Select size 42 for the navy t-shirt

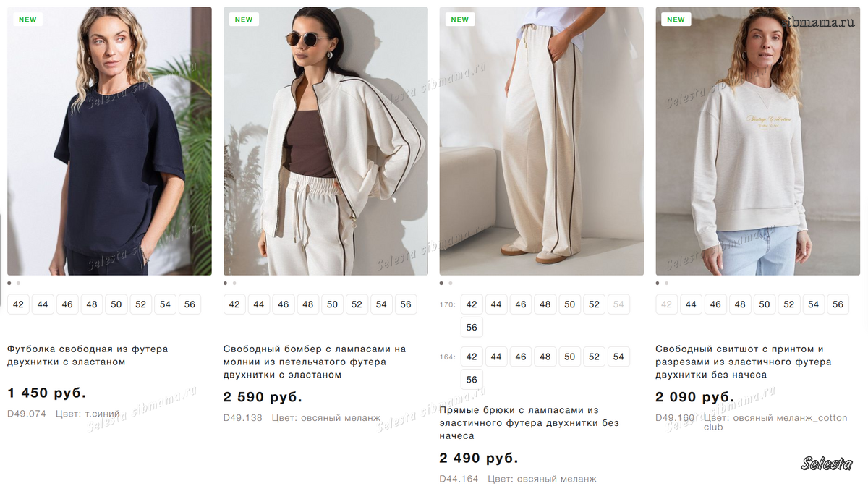click(18, 304)
